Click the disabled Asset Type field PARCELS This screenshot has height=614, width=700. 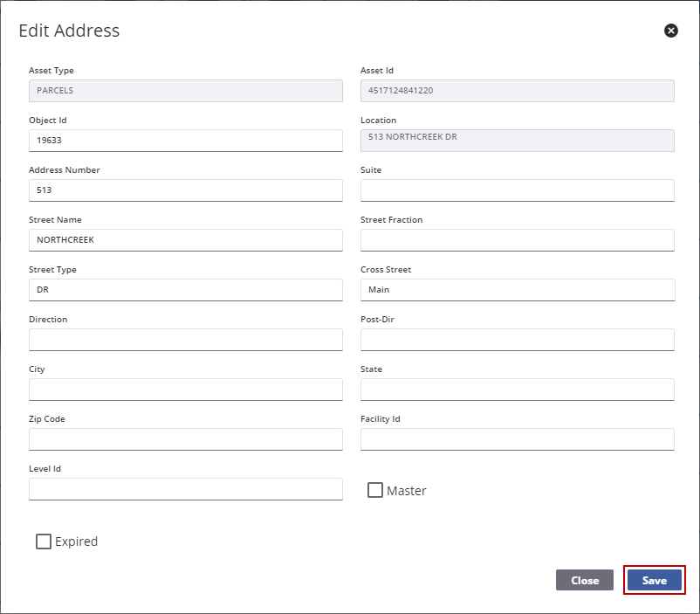click(x=186, y=91)
